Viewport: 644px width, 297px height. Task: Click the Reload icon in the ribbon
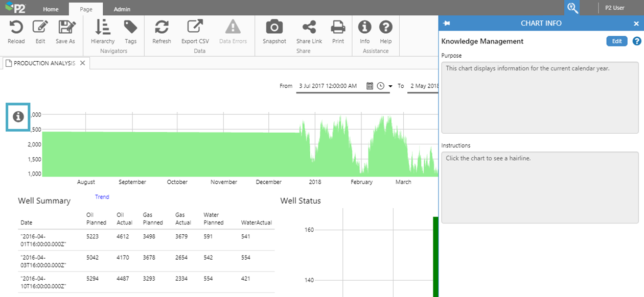click(16, 28)
